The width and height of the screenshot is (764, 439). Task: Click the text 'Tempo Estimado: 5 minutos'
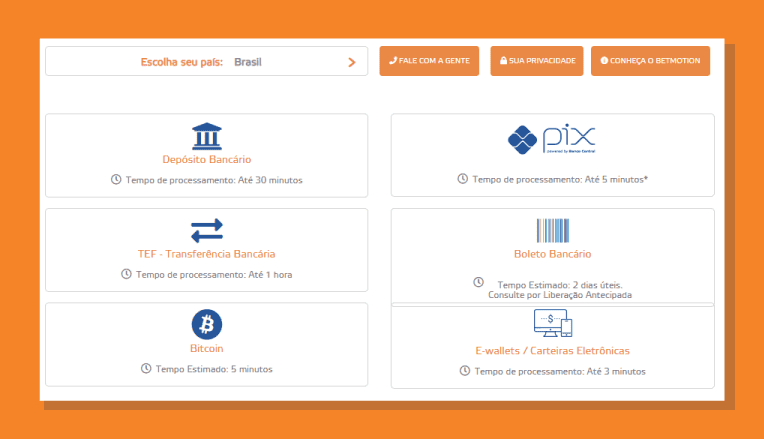(x=214, y=369)
